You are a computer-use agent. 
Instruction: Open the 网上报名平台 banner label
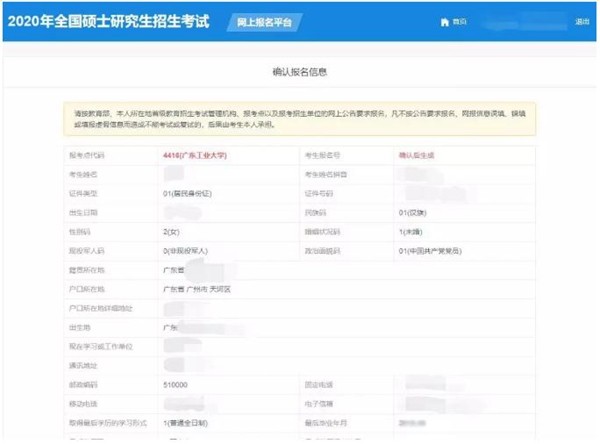pos(264,22)
